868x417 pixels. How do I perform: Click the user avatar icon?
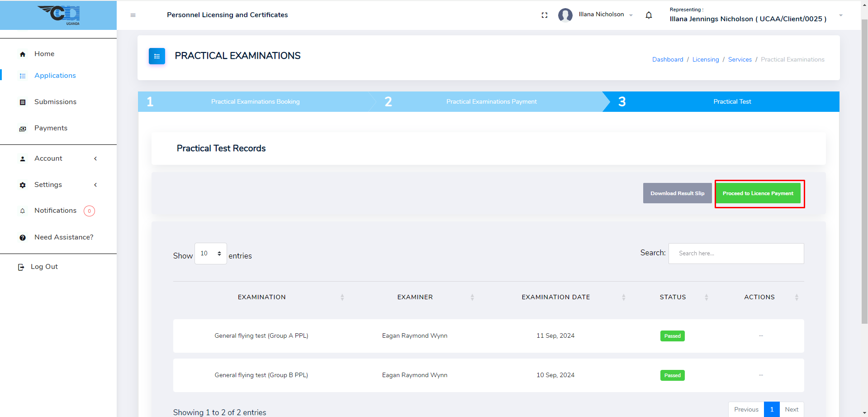pyautogui.click(x=565, y=15)
